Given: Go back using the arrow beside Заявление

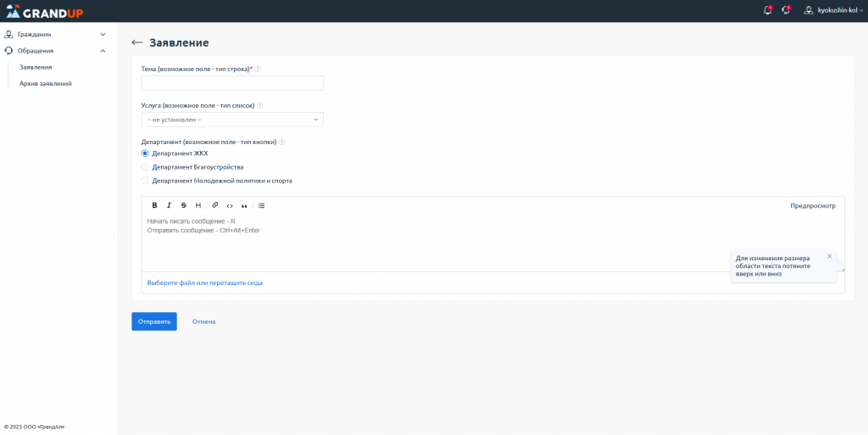Looking at the screenshot, I should click(136, 42).
